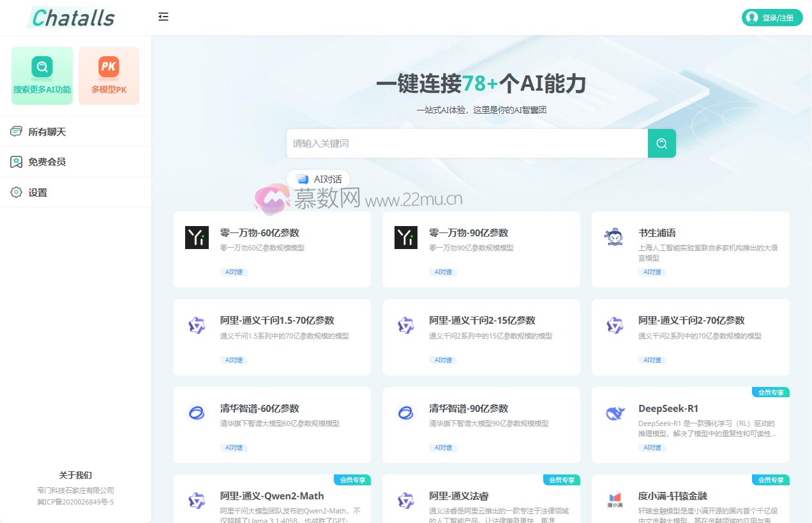Viewport: 812px width, 523px height.
Task: Click the 登录/注册 button
Action: click(772, 18)
